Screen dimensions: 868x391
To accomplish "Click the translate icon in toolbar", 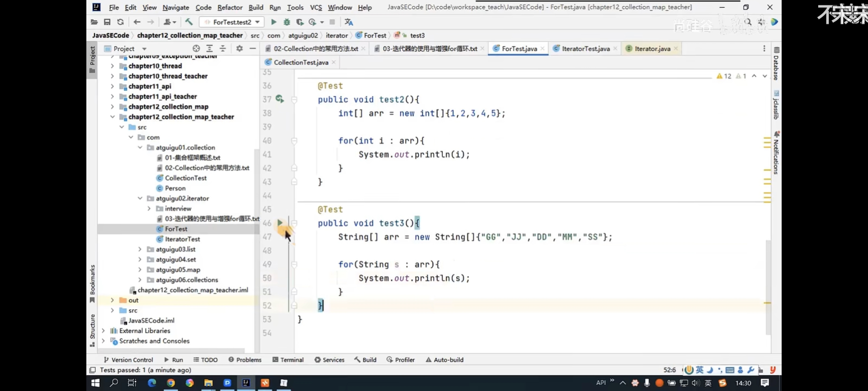I will point(348,22).
